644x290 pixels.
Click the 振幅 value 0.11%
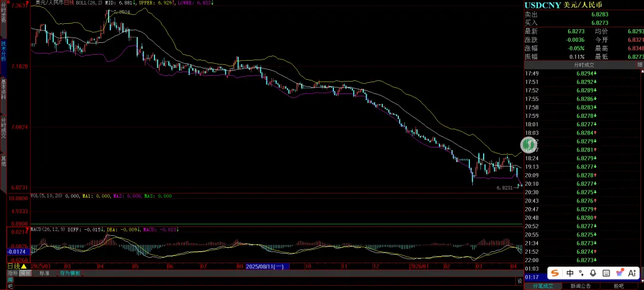pos(578,57)
